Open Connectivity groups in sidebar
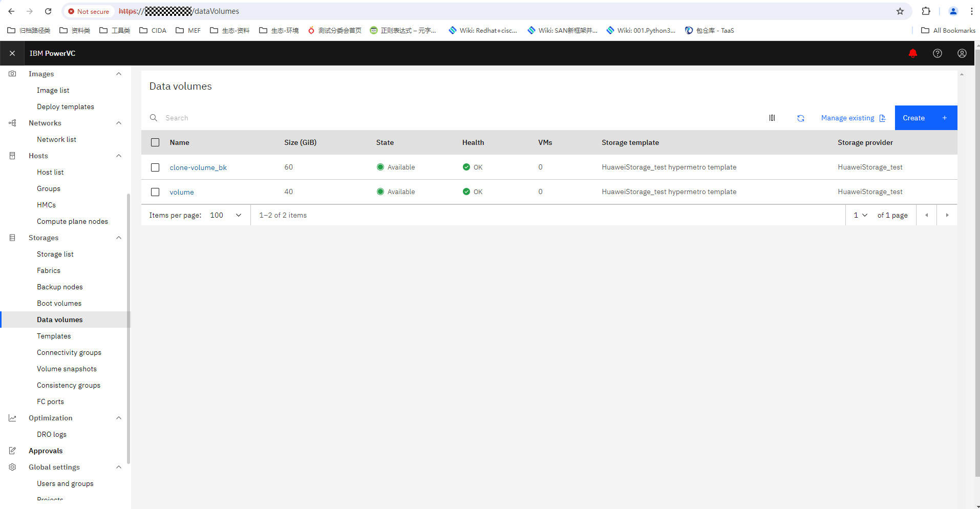 pos(69,352)
